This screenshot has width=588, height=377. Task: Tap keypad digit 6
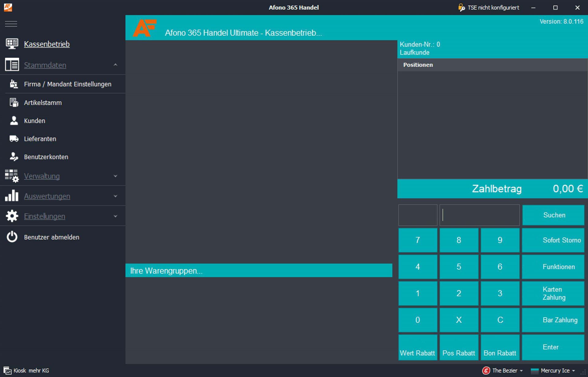click(x=500, y=267)
